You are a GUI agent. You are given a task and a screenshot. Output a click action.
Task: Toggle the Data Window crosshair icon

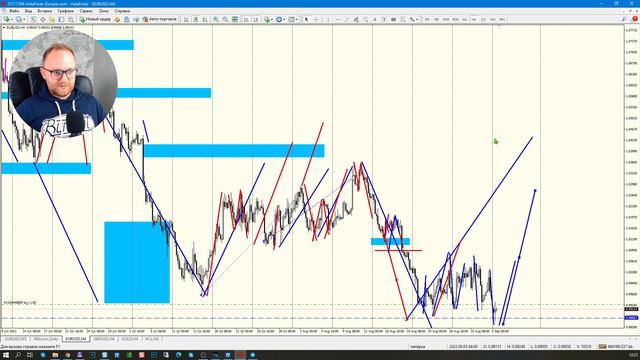pyautogui.click(x=42, y=19)
